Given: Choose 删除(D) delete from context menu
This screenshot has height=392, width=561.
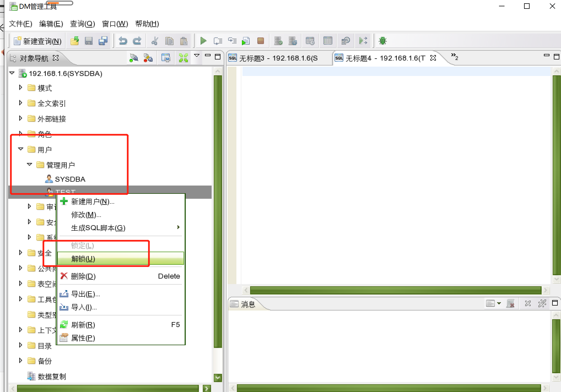Looking at the screenshot, I should [83, 276].
